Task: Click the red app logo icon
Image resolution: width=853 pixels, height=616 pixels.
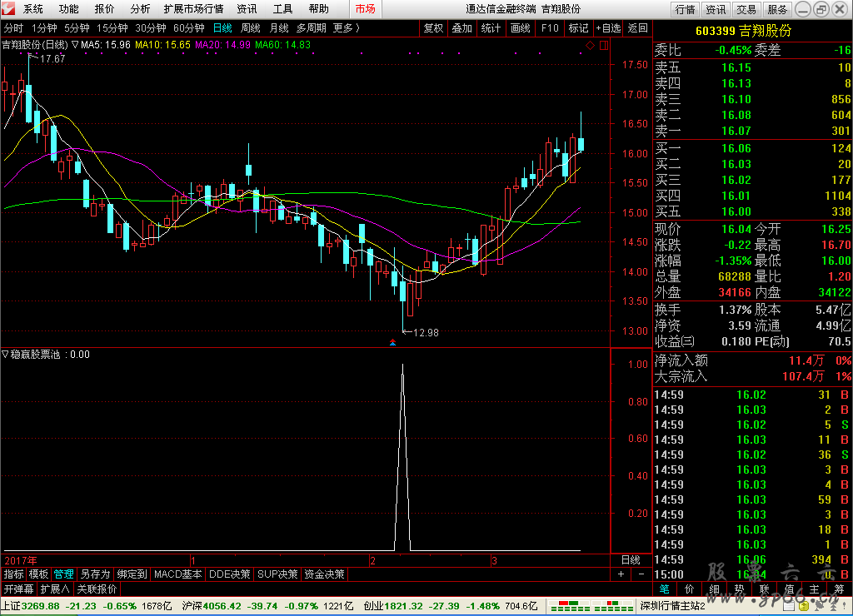Action: (9, 9)
